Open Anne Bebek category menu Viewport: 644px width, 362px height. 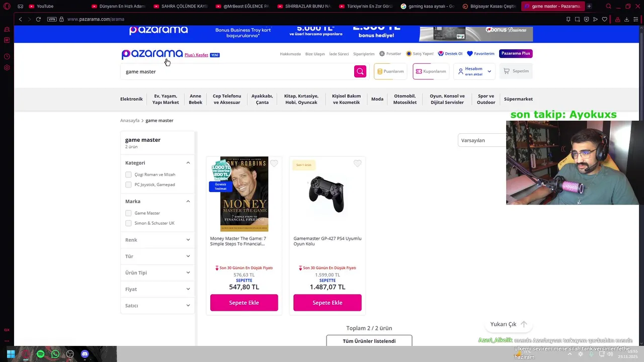195,99
